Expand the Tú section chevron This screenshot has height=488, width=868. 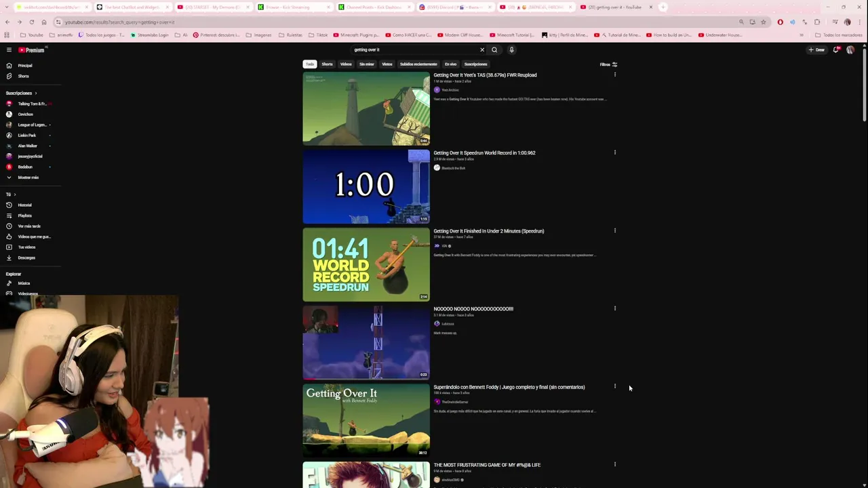click(15, 195)
